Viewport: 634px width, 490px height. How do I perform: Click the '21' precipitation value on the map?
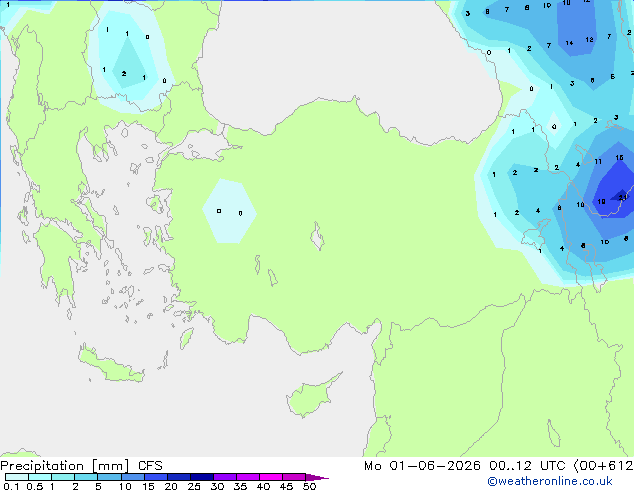tap(623, 198)
